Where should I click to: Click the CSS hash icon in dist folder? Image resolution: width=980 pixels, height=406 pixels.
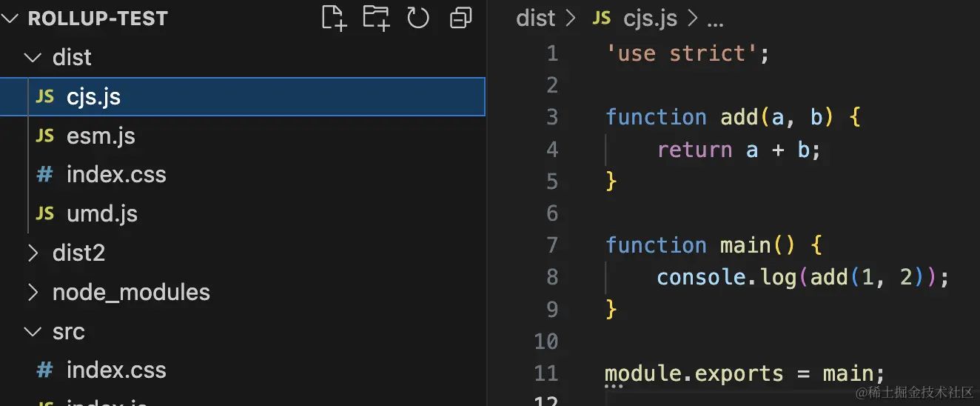[x=45, y=175]
